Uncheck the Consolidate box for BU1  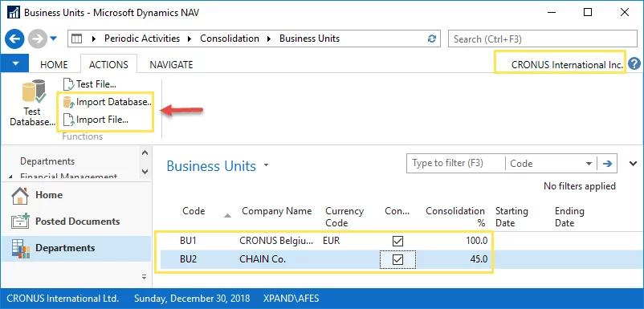click(397, 241)
